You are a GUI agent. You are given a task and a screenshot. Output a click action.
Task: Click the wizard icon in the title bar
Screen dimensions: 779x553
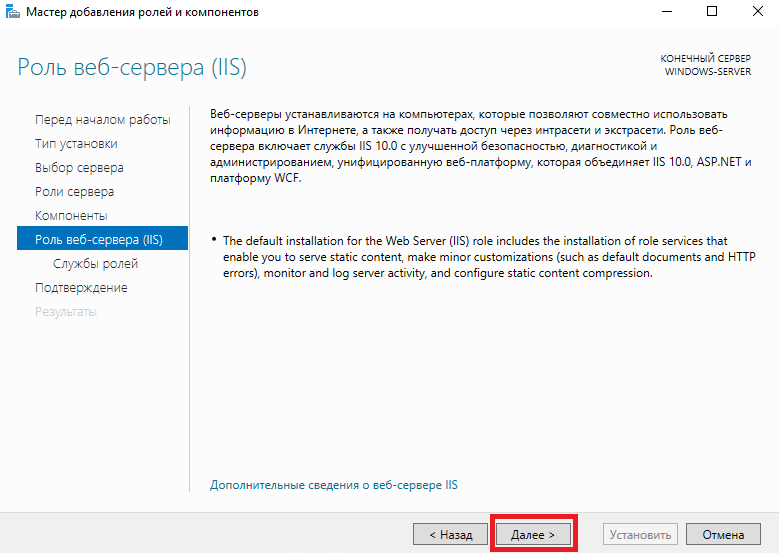click(x=12, y=11)
